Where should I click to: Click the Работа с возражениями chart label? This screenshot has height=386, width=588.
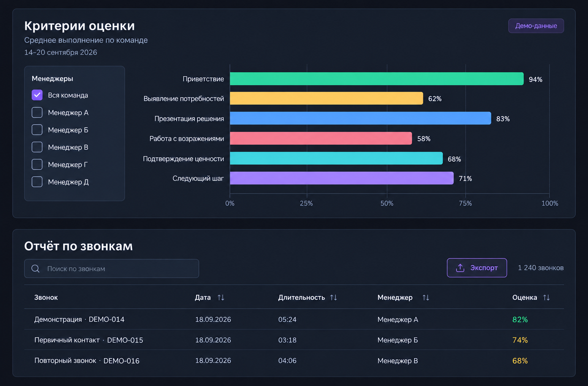[187, 139]
